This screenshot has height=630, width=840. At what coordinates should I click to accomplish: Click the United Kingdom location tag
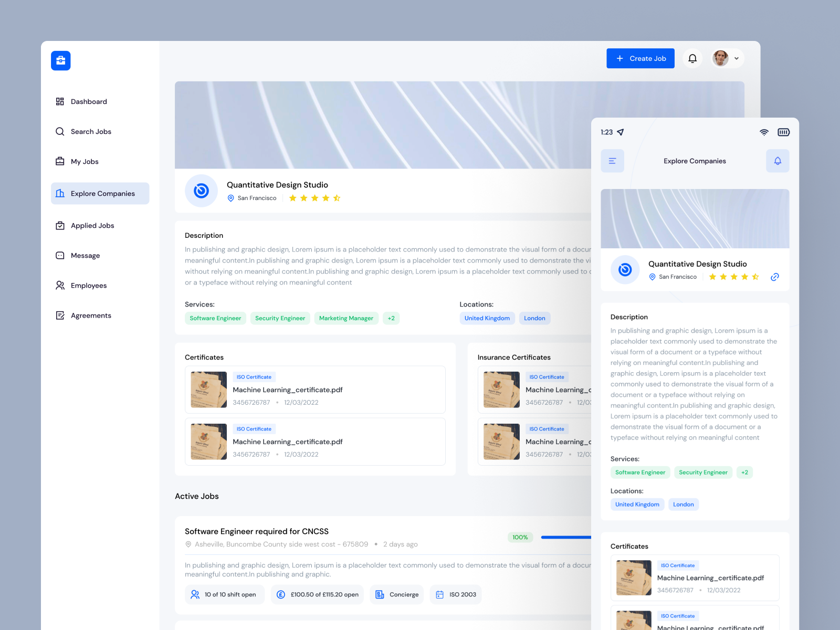[x=487, y=318]
